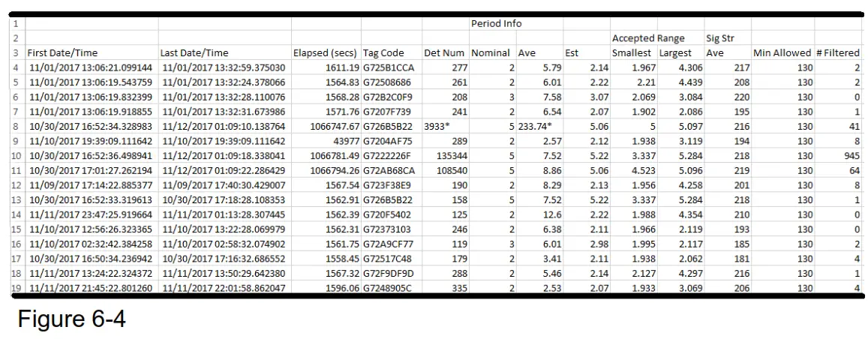This screenshot has height=342, width=868.
Task: Click tag code cell G72A9CF77
Action: 392,244
